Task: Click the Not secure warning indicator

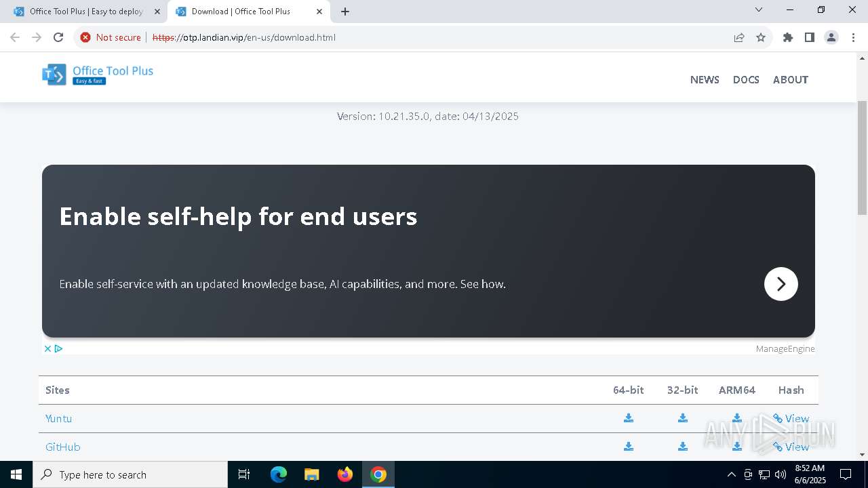Action: 111,37
